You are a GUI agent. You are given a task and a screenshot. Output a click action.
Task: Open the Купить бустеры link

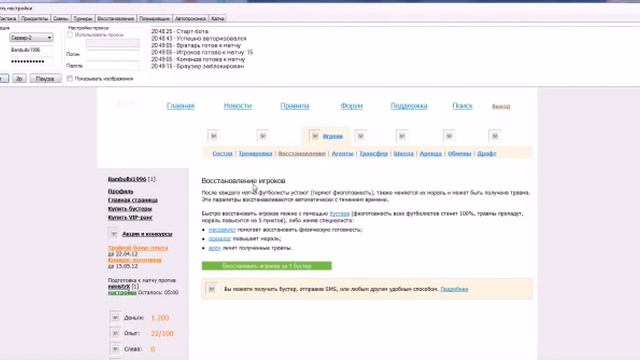coord(130,209)
